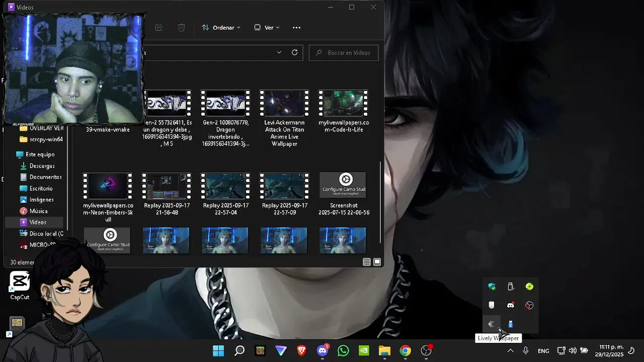644x362 pixels.
Task: Click File Explorer icon in taskbar
Action: pyautogui.click(x=384, y=351)
